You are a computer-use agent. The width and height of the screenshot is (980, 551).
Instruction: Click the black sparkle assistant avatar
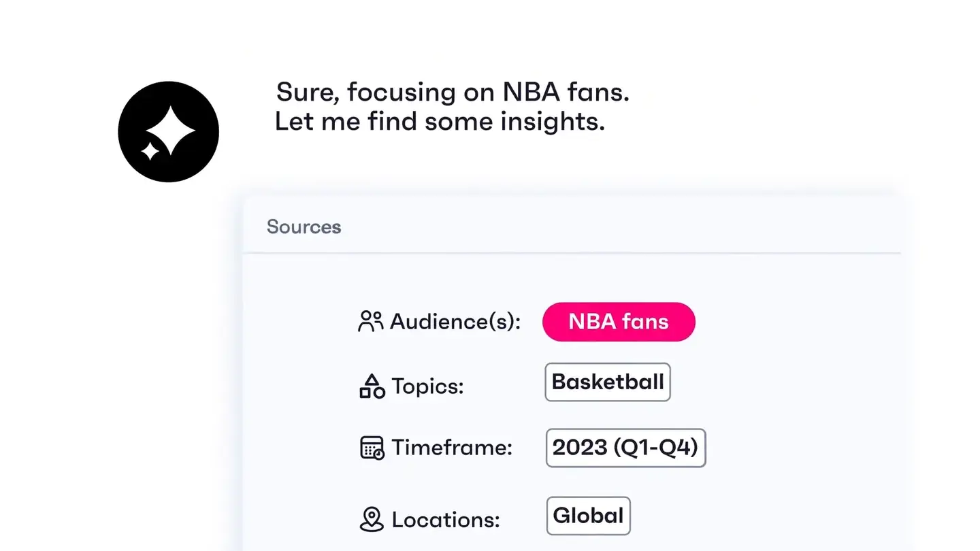coord(168,132)
